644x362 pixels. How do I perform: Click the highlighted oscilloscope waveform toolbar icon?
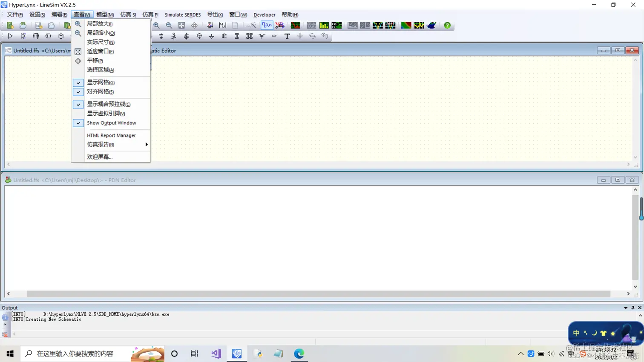(267, 26)
